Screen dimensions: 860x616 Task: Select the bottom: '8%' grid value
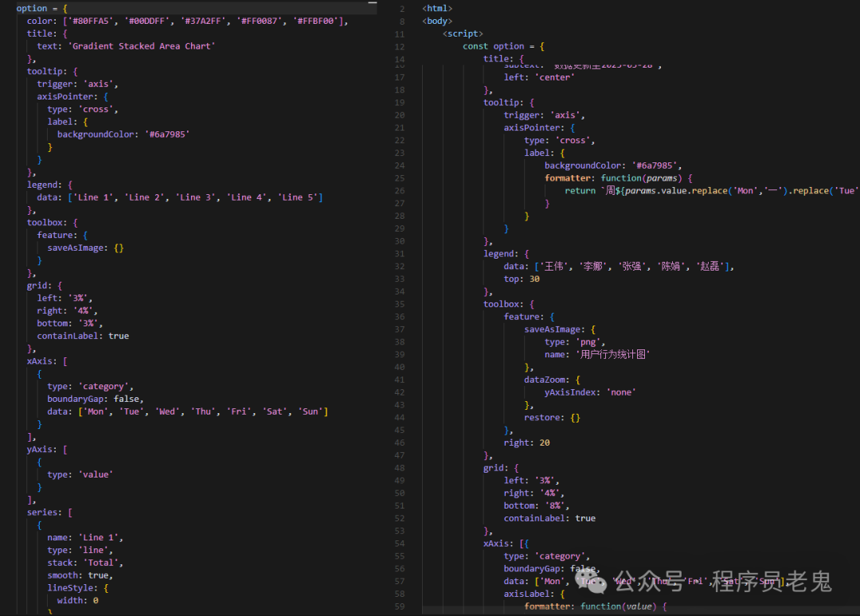(537, 506)
